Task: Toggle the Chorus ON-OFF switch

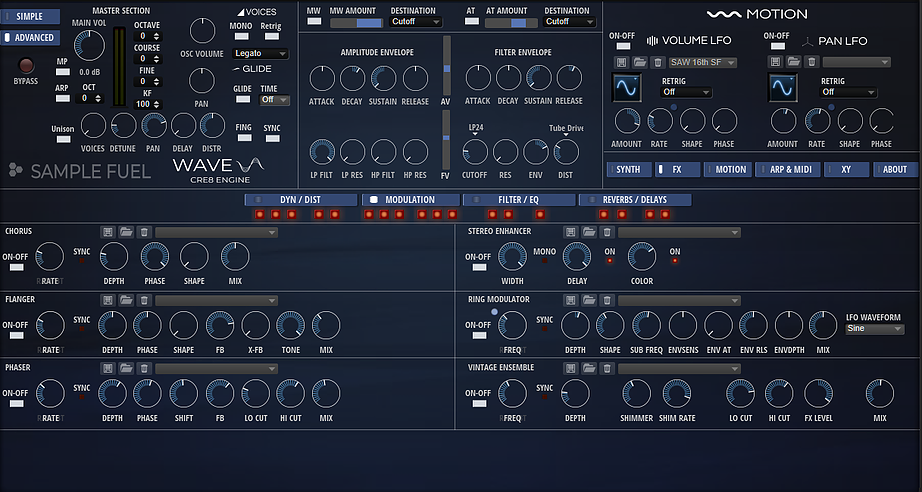Action: 16,267
